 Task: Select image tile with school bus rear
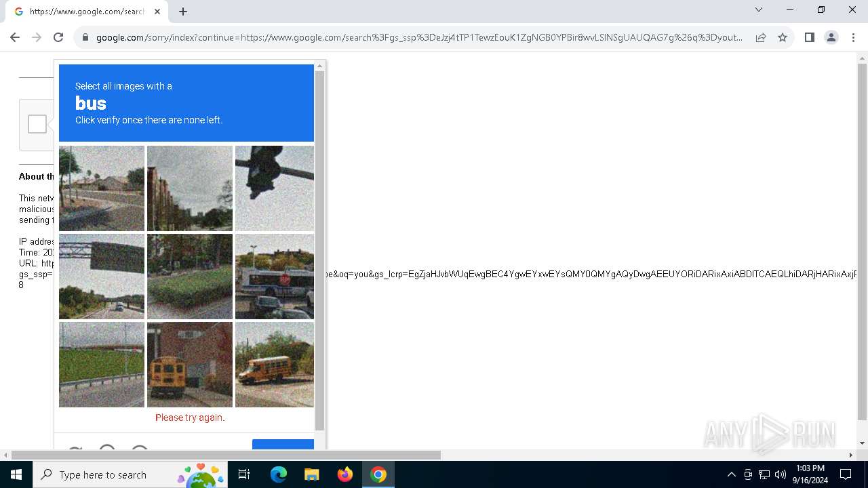click(x=190, y=365)
